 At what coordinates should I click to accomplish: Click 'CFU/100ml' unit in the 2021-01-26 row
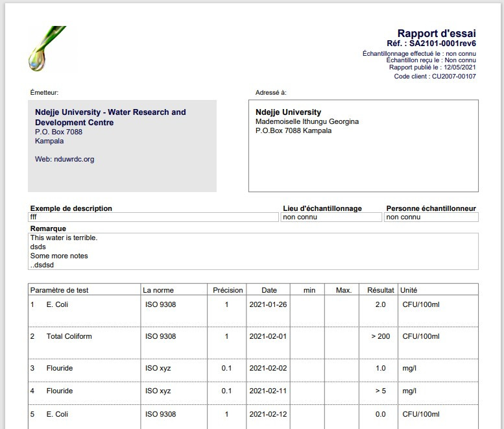[421, 304]
